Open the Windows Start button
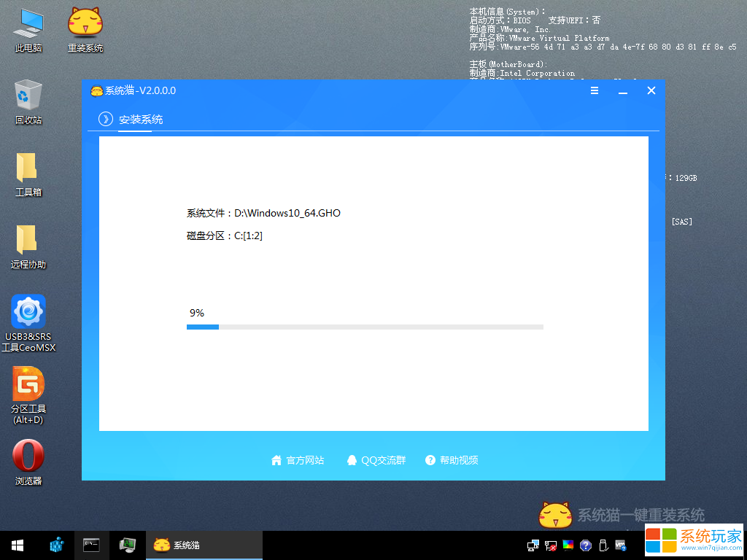 [18, 545]
